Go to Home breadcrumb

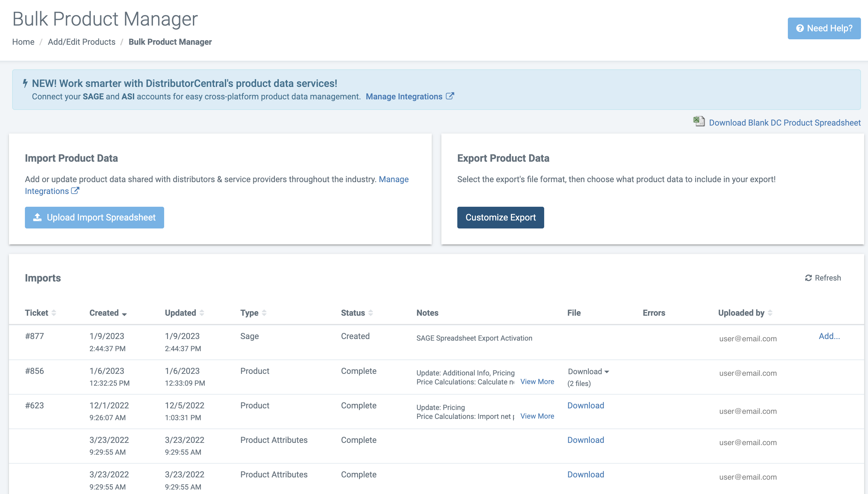click(23, 42)
